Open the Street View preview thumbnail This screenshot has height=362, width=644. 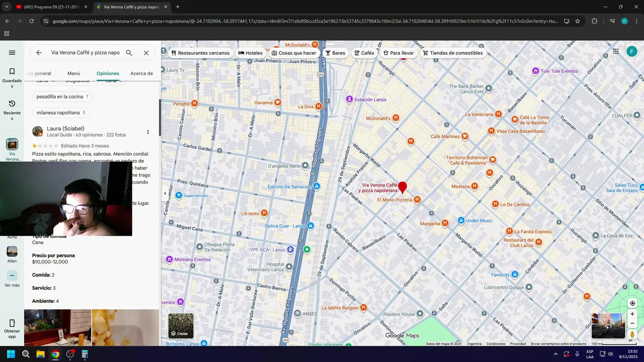(x=608, y=326)
